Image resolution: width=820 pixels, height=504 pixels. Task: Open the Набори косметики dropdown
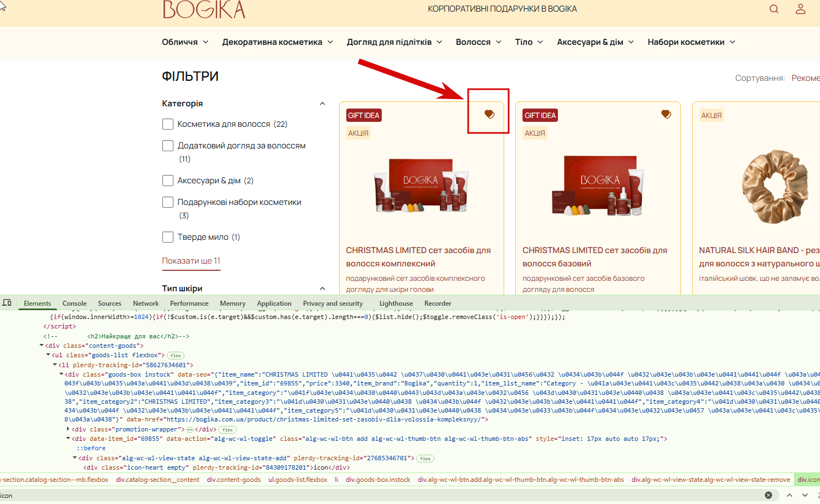[691, 42]
